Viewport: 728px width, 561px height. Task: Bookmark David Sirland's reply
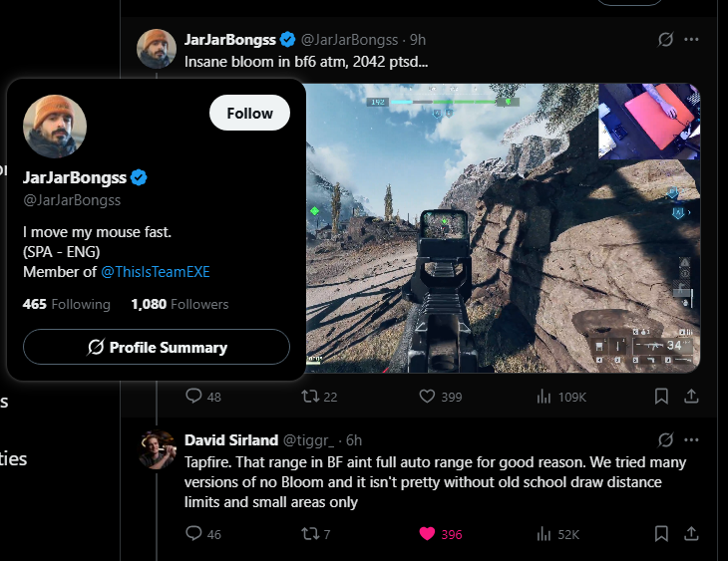pos(660,534)
